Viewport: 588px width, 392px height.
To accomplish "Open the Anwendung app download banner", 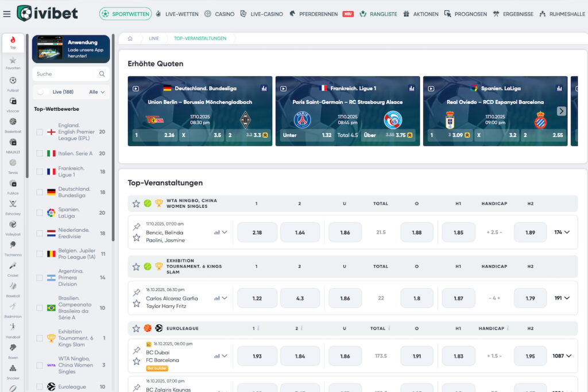I will [71, 49].
